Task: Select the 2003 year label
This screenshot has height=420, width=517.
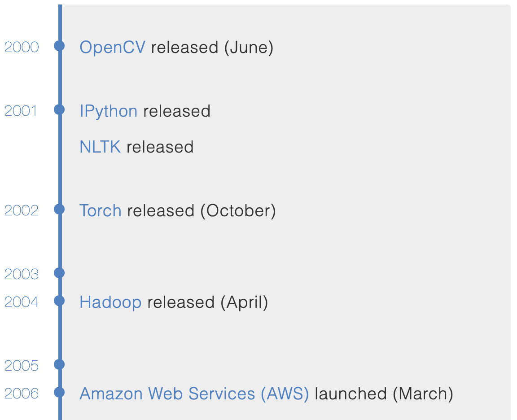Action: (22, 274)
